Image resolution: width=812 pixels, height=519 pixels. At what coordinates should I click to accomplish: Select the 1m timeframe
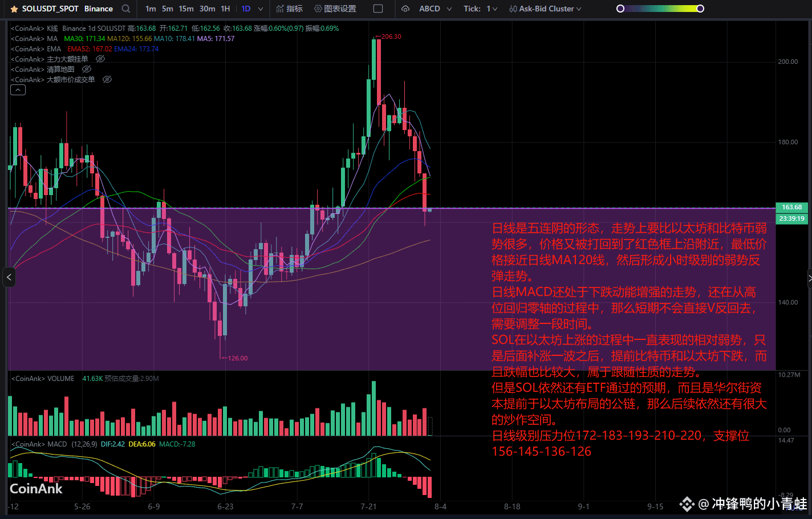click(151, 9)
